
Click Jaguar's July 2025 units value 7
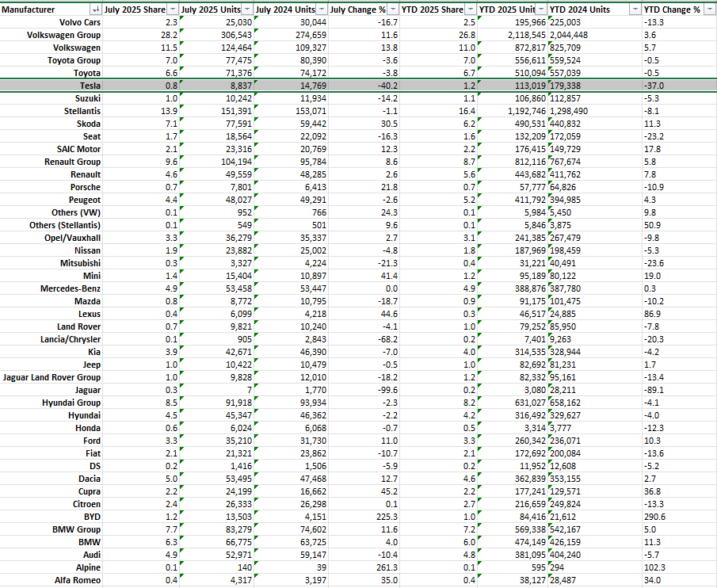217,390
